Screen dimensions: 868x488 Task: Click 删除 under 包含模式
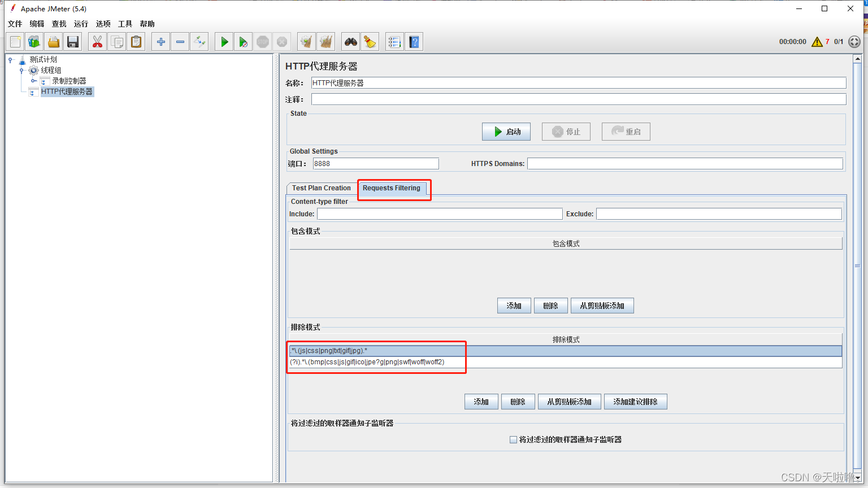click(x=551, y=306)
